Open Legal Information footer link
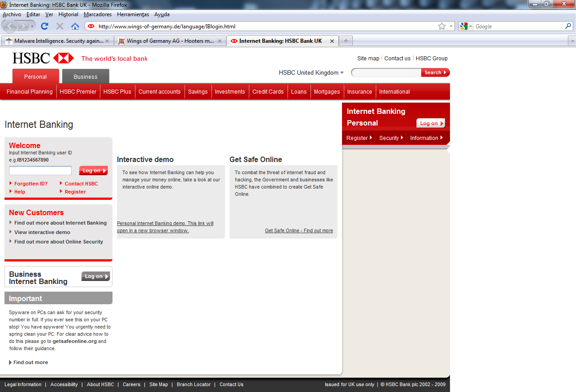 click(22, 384)
